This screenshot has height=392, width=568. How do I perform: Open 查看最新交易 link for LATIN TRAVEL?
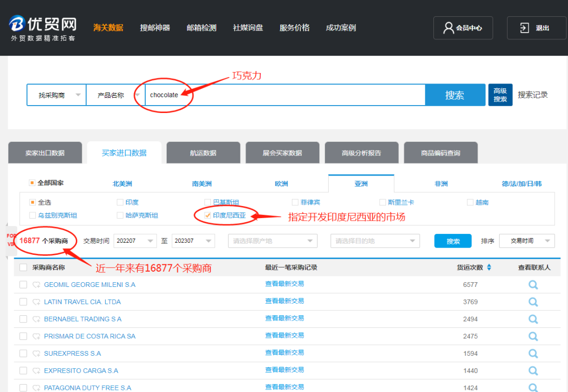[285, 301]
